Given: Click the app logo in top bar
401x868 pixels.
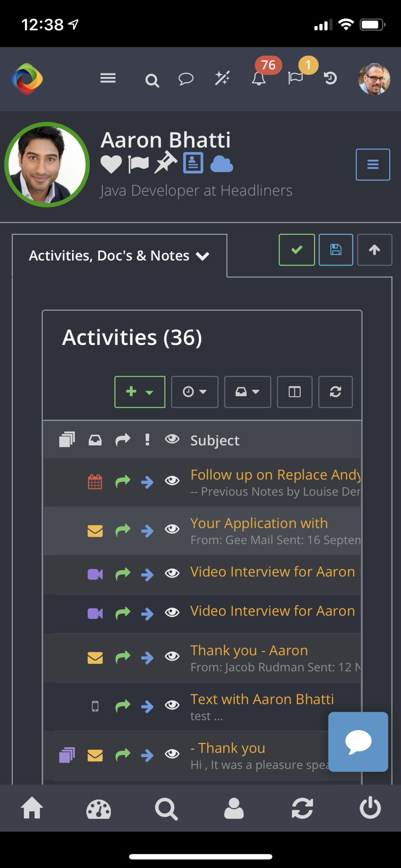Looking at the screenshot, I should click(27, 79).
